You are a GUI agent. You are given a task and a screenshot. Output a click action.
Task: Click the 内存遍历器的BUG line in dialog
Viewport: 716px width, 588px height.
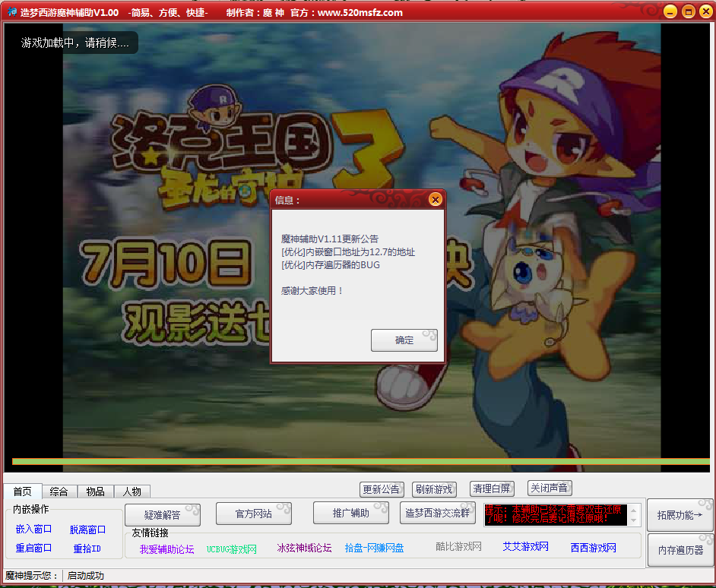331,265
